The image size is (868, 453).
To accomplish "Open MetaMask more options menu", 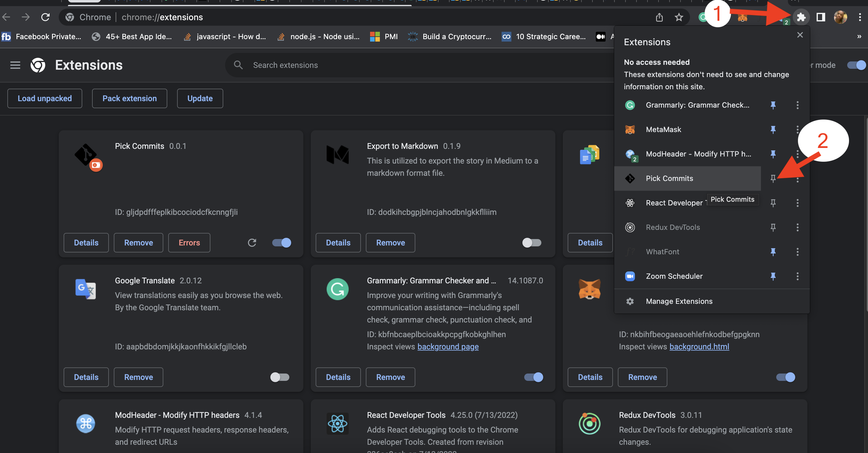I will [797, 129].
